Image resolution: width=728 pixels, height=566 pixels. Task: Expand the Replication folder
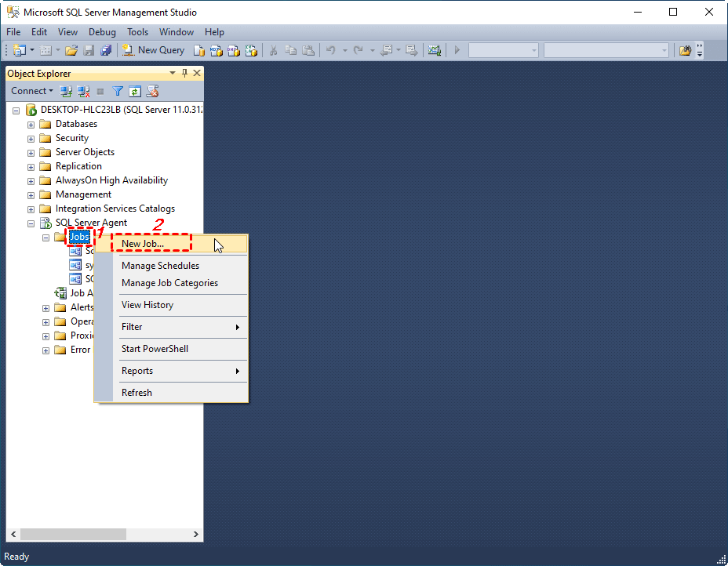click(x=31, y=167)
